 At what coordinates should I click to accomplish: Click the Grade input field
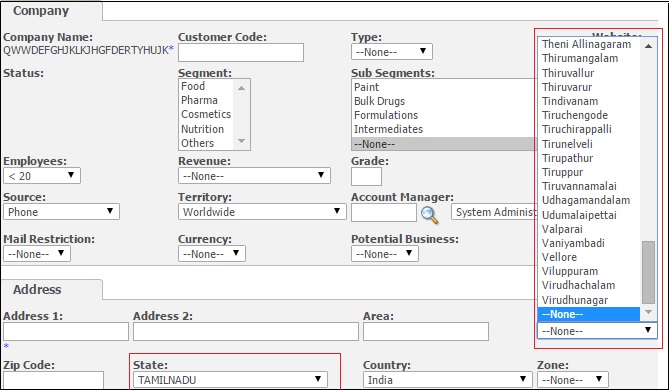point(366,177)
